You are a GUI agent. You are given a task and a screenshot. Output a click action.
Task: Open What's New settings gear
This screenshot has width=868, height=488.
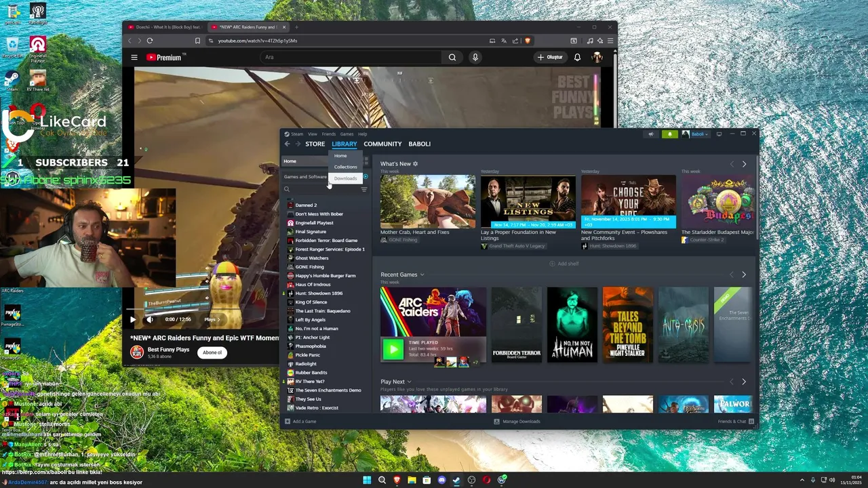point(415,164)
